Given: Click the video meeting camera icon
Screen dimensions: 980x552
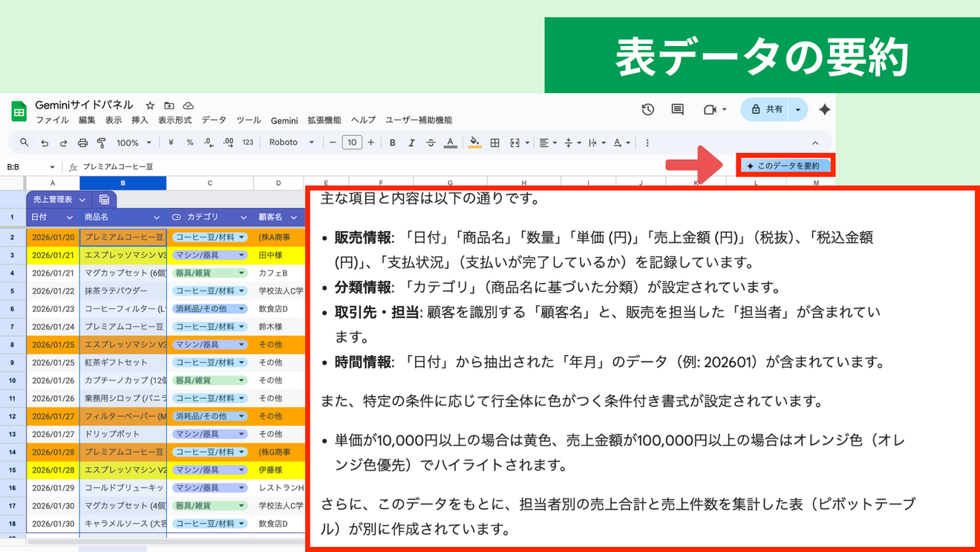Looking at the screenshot, I should [710, 109].
